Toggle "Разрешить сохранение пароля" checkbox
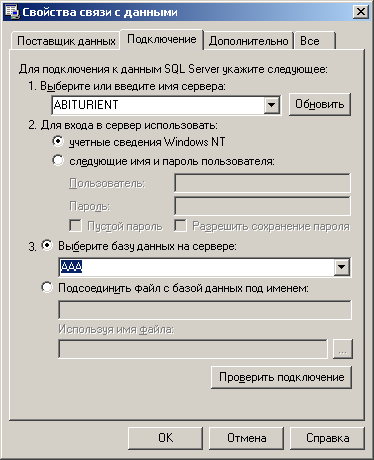Viewport: 374px width, 460px height. pos(180,226)
